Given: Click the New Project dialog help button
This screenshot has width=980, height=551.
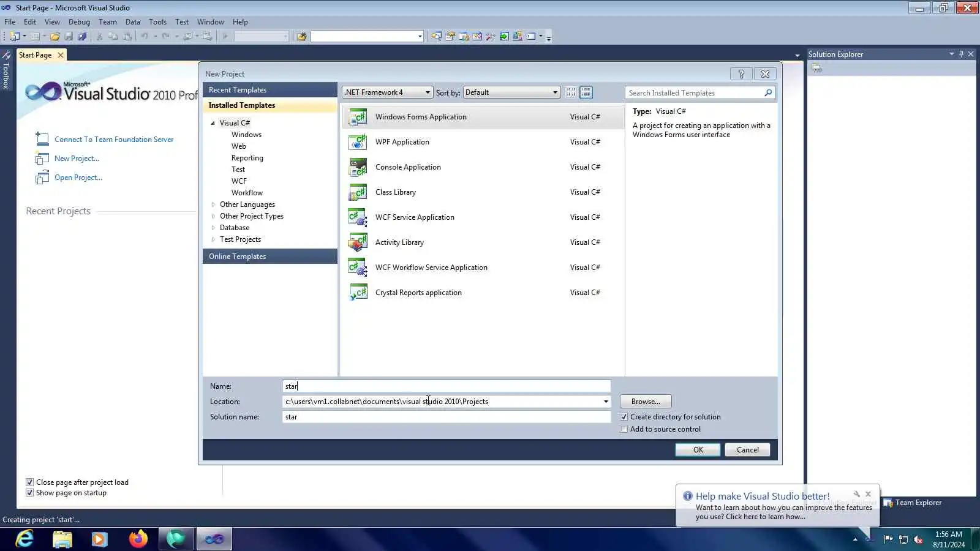Looking at the screenshot, I should (741, 74).
